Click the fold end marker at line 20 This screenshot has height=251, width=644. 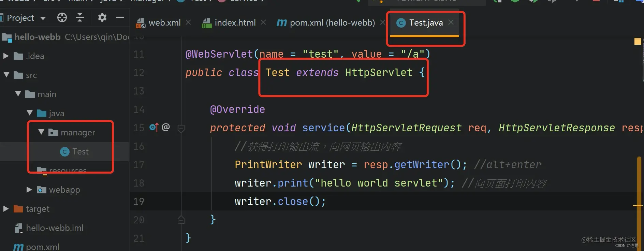tap(181, 220)
